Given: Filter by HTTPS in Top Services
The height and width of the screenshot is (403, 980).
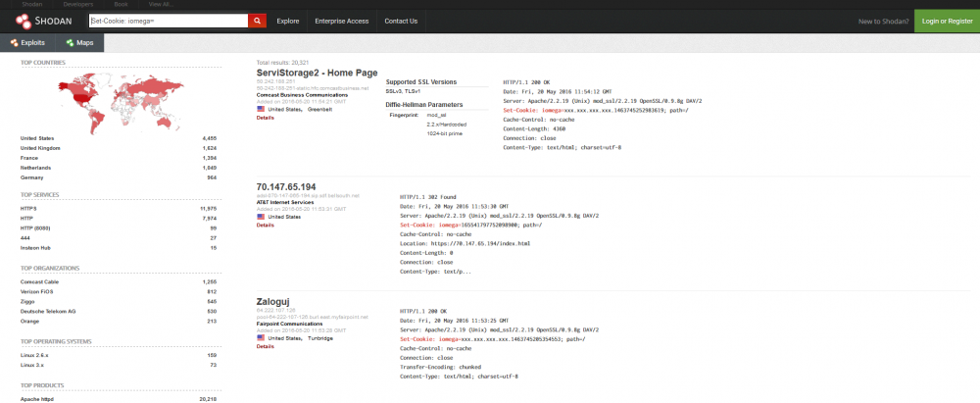Looking at the screenshot, I should pyautogui.click(x=28, y=209).
